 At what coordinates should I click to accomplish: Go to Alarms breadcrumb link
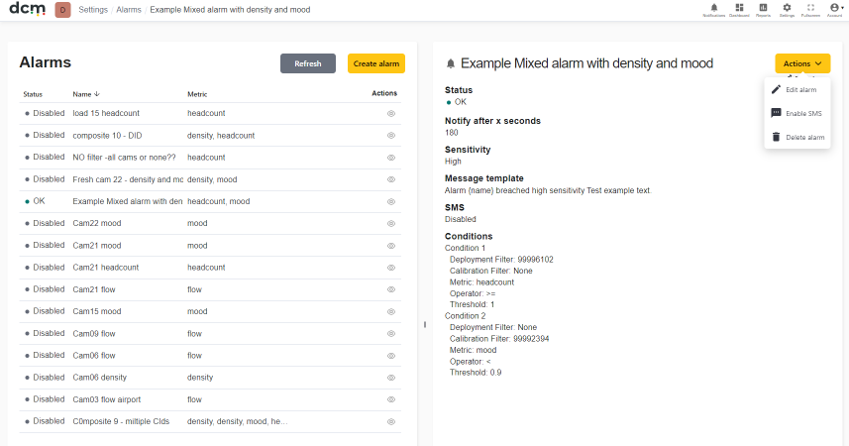pyautogui.click(x=129, y=10)
